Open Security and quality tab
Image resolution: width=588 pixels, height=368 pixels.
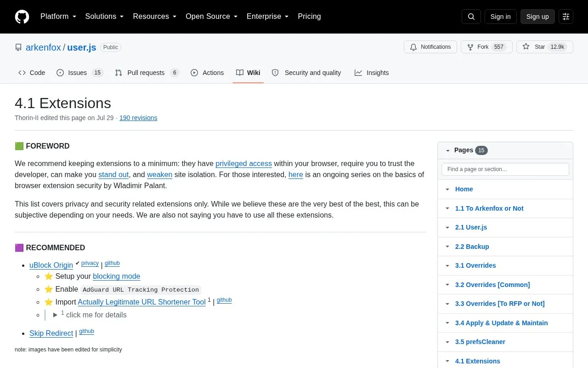click(306, 73)
